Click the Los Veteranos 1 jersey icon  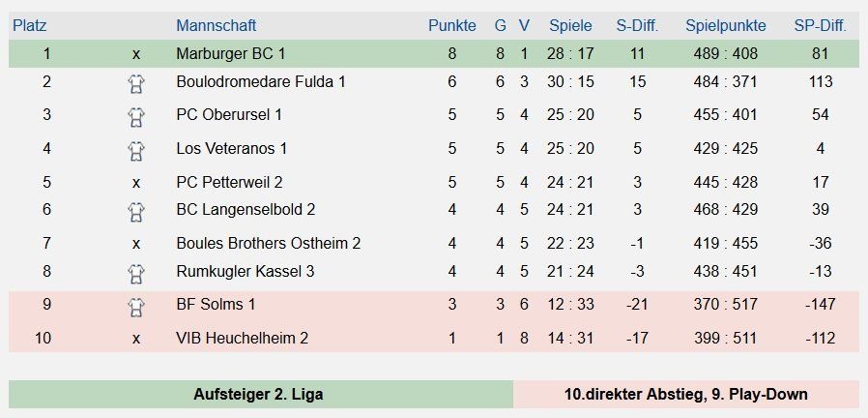tap(136, 150)
